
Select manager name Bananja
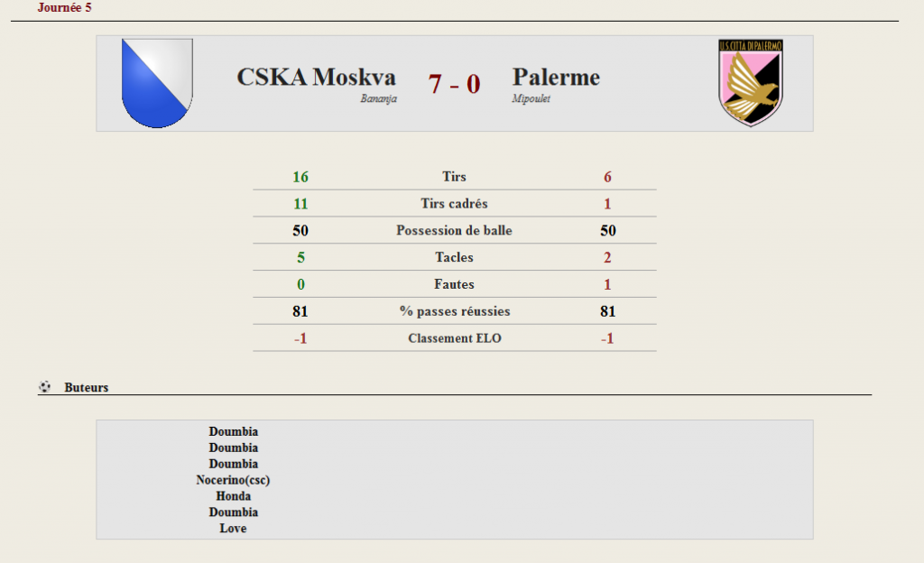(378, 99)
